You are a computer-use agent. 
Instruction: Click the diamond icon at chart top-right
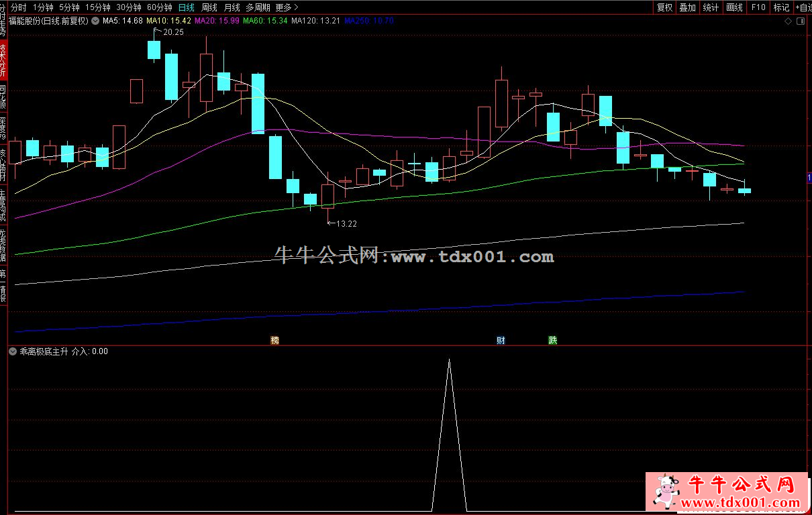pyautogui.click(x=789, y=21)
